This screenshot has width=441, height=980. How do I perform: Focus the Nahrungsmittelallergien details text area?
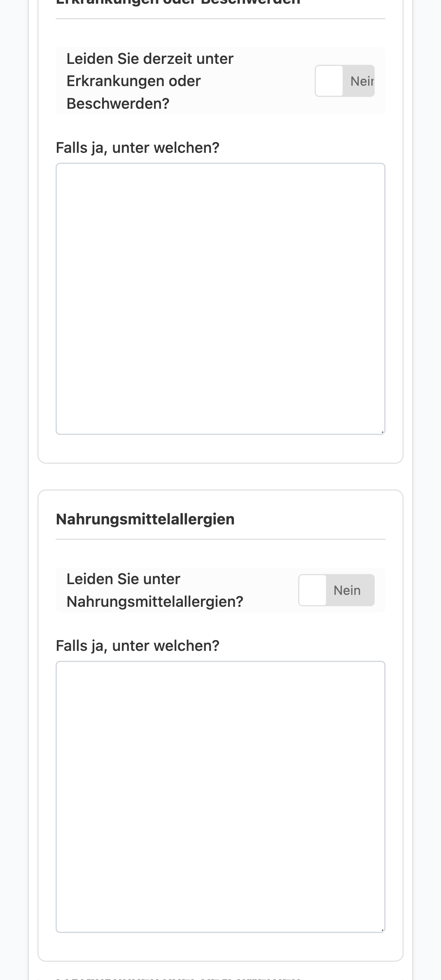click(x=220, y=797)
